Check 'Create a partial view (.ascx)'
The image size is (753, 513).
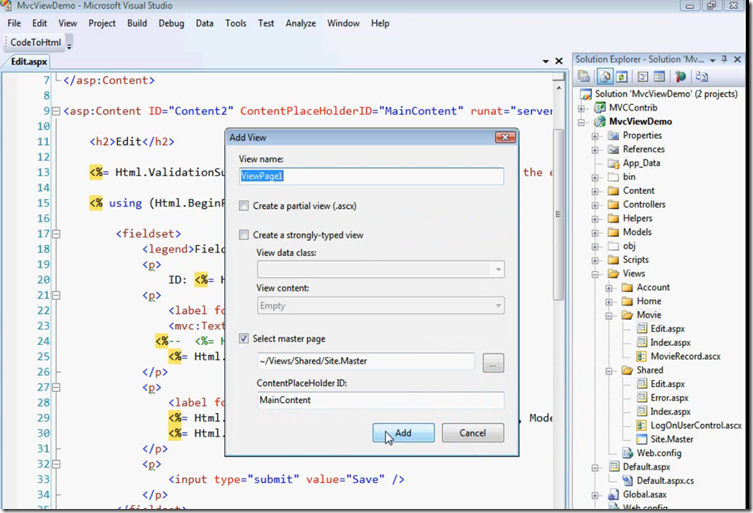coord(244,206)
